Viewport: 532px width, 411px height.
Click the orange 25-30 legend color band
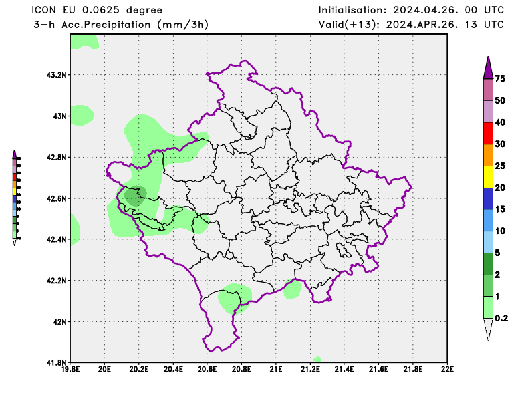click(x=488, y=155)
